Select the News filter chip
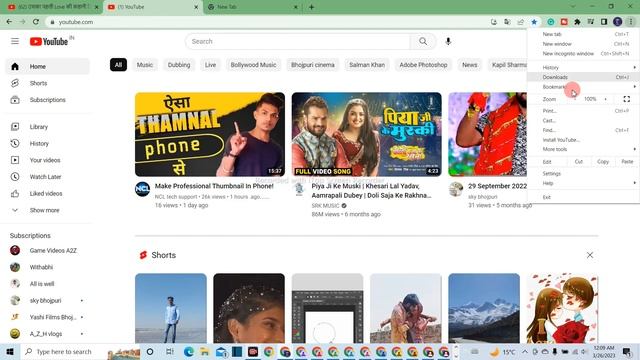 point(469,65)
